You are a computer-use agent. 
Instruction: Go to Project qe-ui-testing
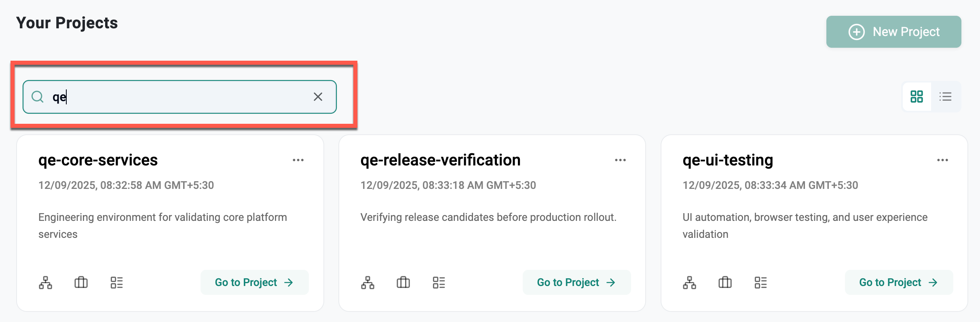898,282
